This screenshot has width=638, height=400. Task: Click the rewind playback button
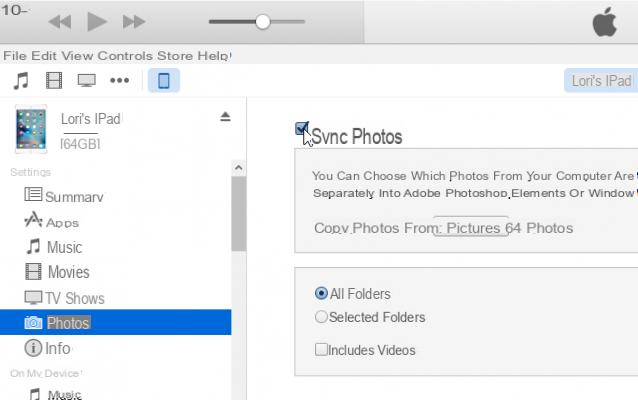pyautogui.click(x=59, y=22)
